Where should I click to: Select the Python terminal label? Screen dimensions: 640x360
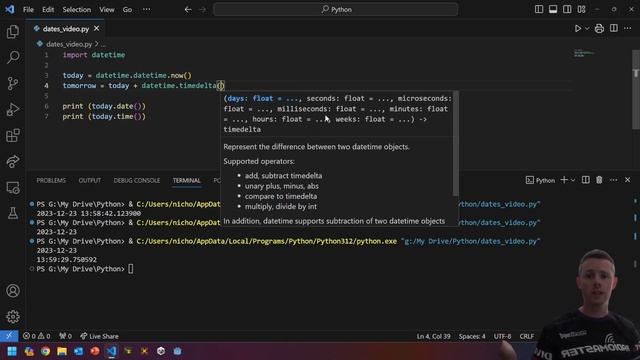point(540,180)
